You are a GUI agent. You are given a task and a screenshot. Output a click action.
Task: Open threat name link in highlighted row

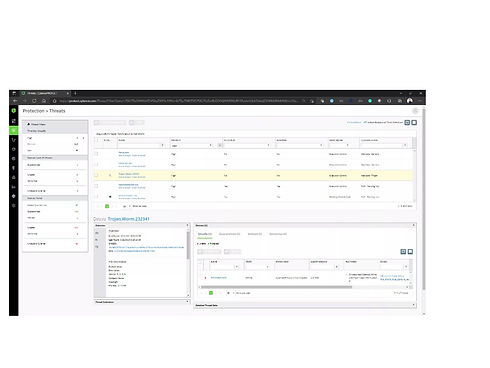tap(129, 174)
